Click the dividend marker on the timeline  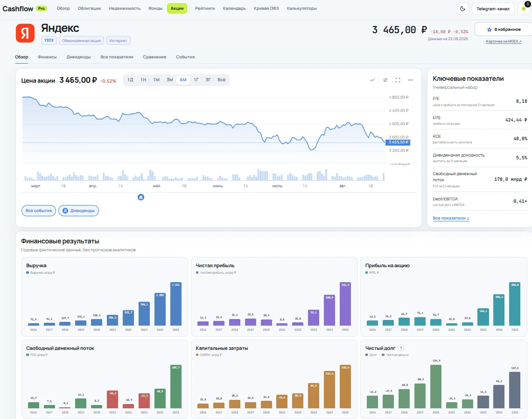coord(141,197)
